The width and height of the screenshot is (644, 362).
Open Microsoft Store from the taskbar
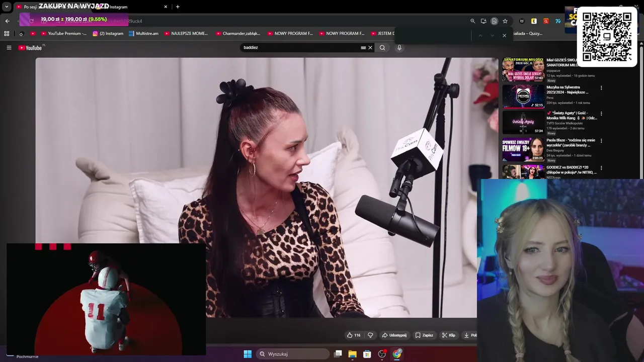tap(367, 354)
